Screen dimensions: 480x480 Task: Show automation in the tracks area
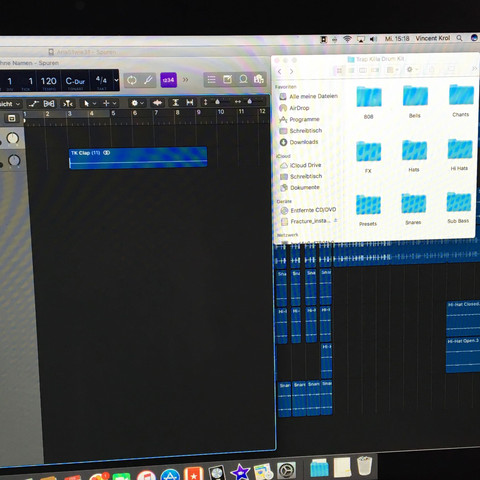pos(33,104)
